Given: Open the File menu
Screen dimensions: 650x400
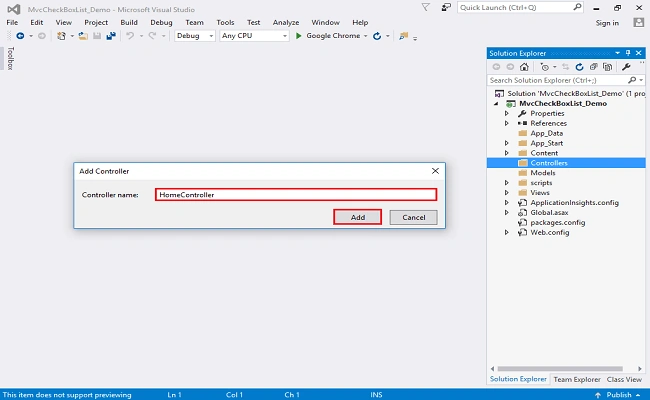Looking at the screenshot, I should tap(12, 22).
